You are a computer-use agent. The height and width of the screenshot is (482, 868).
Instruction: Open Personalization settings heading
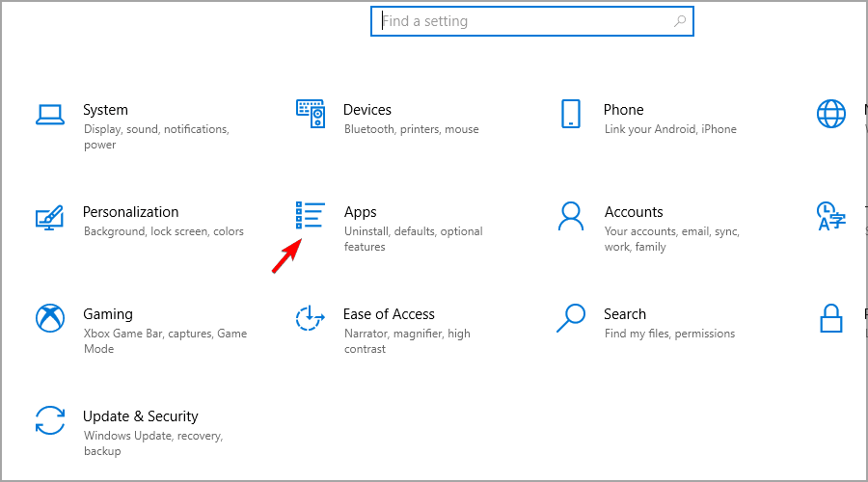tap(130, 212)
